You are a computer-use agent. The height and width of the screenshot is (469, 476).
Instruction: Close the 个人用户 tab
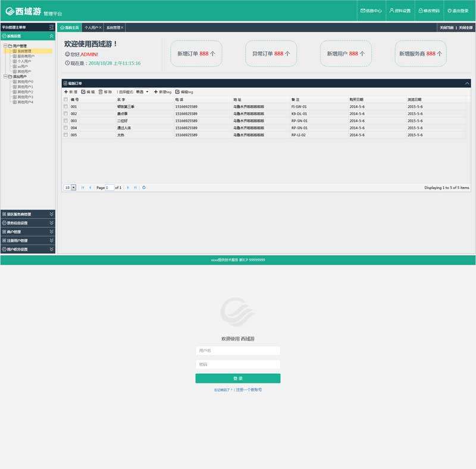[101, 27]
